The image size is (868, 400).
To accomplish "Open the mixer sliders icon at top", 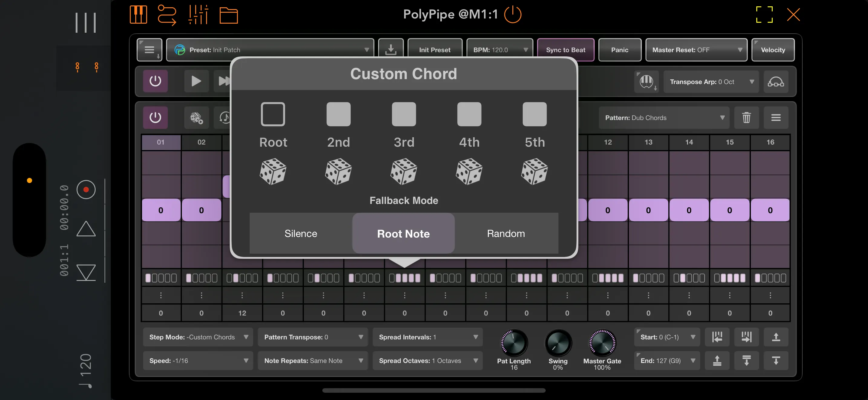I will point(198,15).
